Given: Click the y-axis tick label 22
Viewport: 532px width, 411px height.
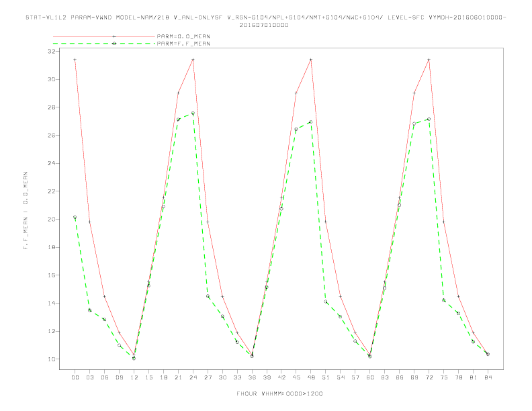Looking at the screenshot, I should point(52,191).
